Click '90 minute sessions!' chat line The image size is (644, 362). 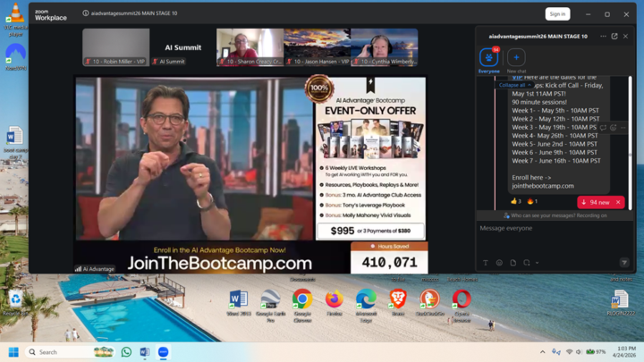pyautogui.click(x=539, y=102)
